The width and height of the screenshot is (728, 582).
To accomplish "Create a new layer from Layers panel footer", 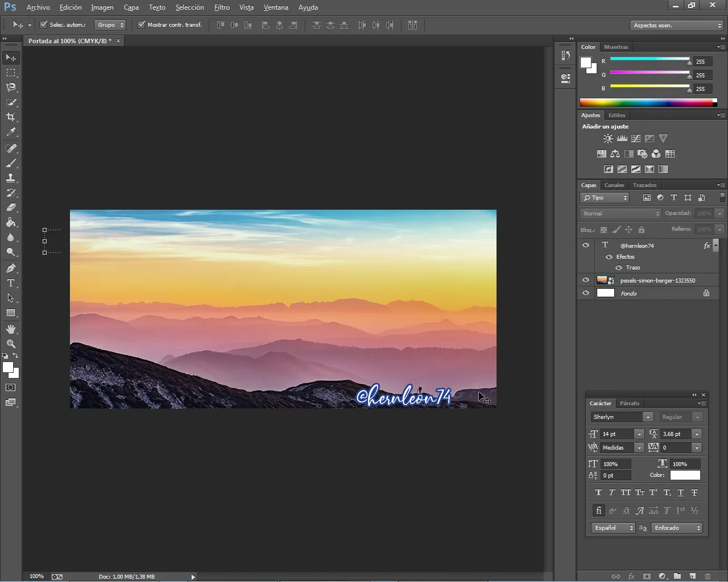I will point(693,576).
